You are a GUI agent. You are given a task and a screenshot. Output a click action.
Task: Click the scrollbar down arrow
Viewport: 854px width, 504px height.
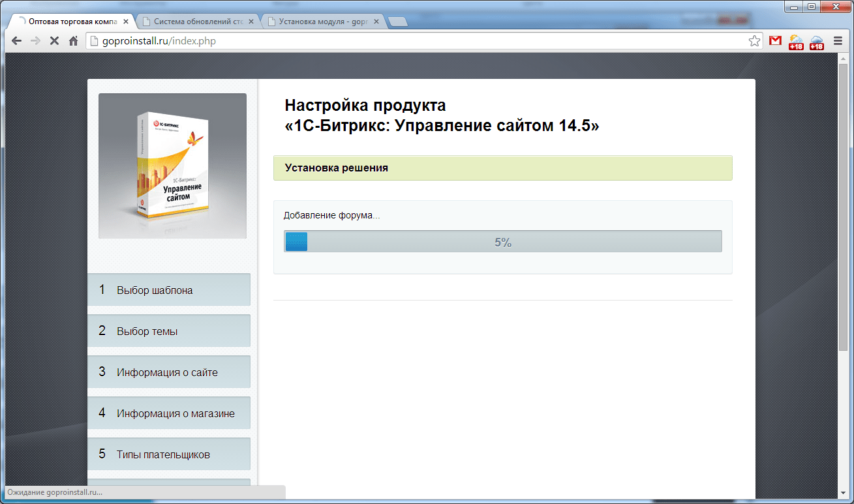843,492
